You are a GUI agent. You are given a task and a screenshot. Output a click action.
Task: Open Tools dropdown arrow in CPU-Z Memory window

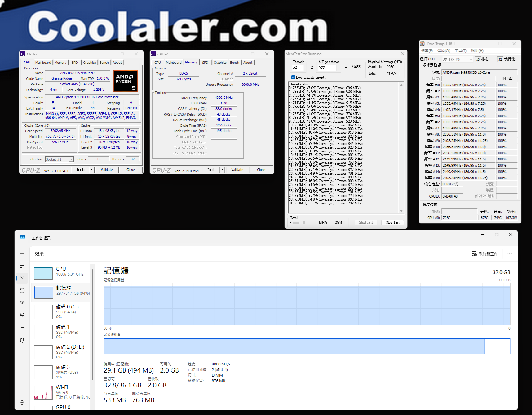point(222,170)
